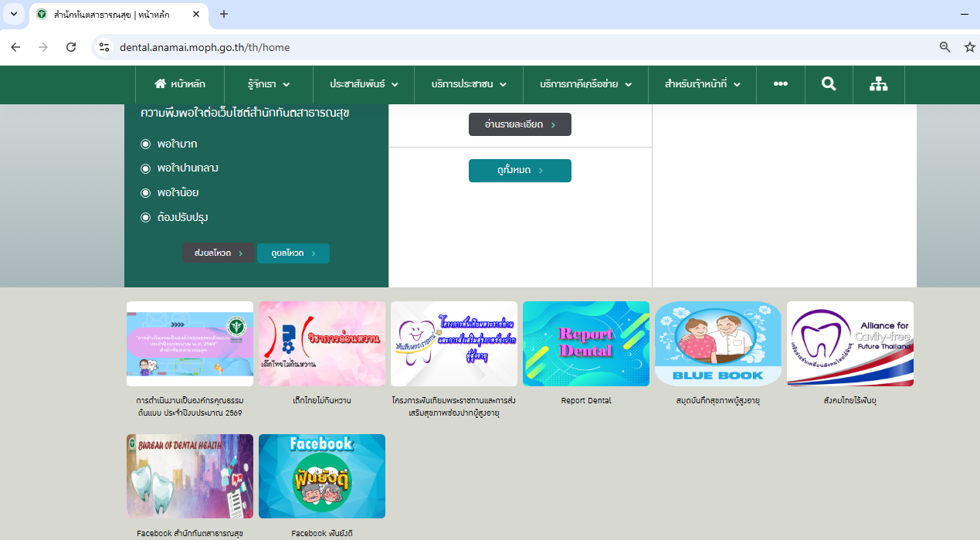Click the ส่งผลโหวต submit vote button
Image resolution: width=980 pixels, height=540 pixels.
point(219,253)
